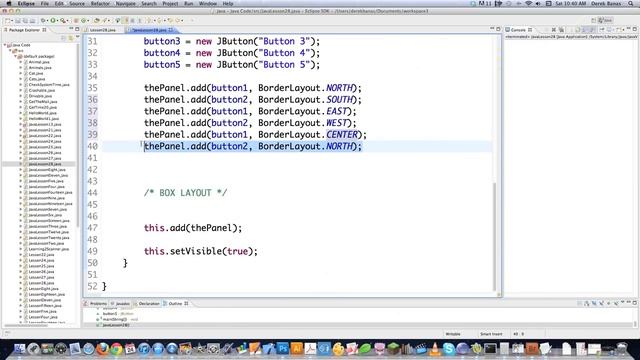Image resolution: width=640 pixels, height=360 pixels.
Task: Click the Smart Insert status field
Action: click(491, 334)
